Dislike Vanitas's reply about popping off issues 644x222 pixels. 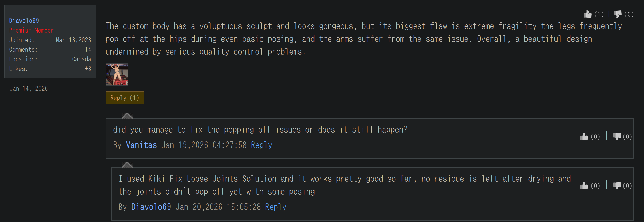(x=617, y=137)
